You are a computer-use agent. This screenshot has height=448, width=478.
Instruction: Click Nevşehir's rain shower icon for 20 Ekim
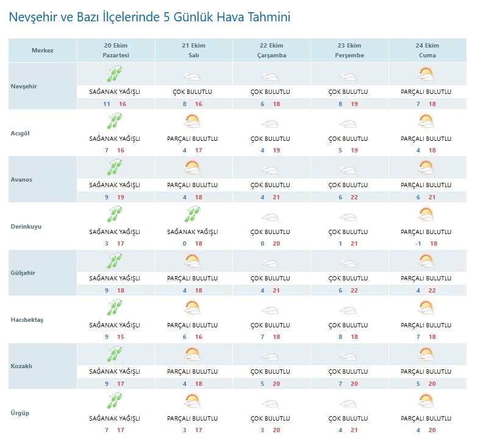pos(115,74)
